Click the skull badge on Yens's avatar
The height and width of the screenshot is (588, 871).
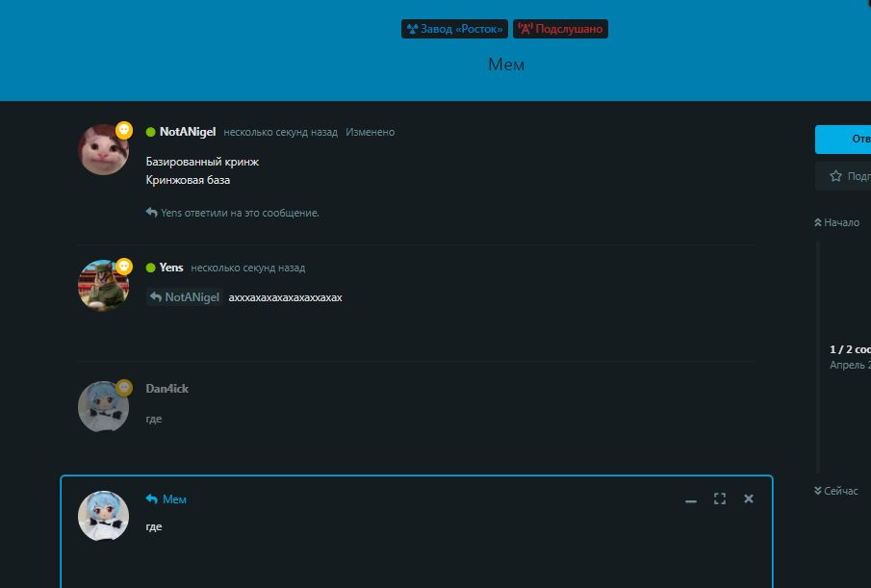point(124,266)
